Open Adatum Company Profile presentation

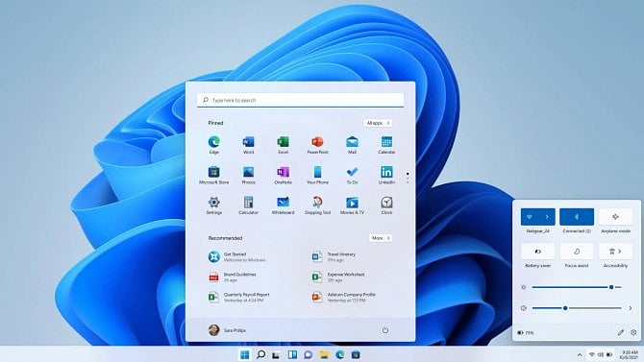click(x=344, y=297)
